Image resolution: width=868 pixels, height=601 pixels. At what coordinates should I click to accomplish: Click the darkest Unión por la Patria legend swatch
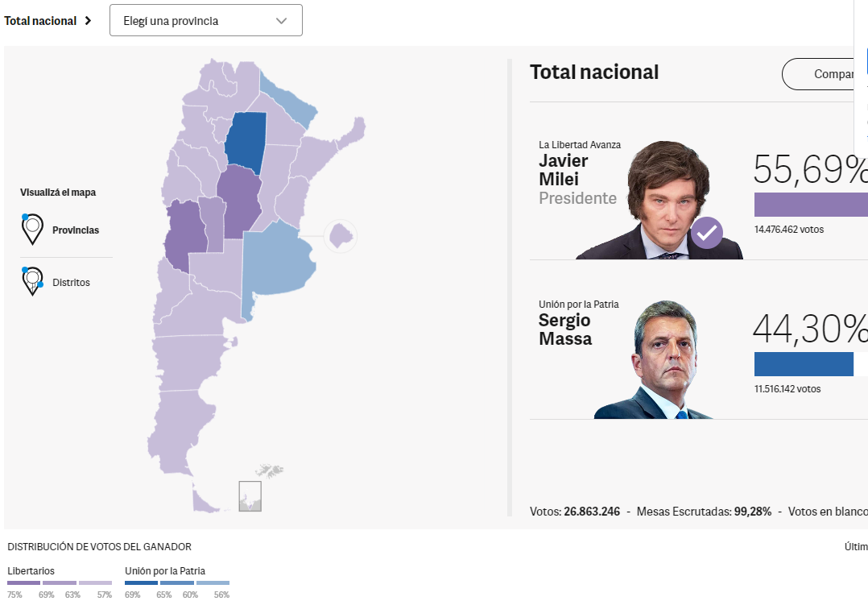(141, 582)
